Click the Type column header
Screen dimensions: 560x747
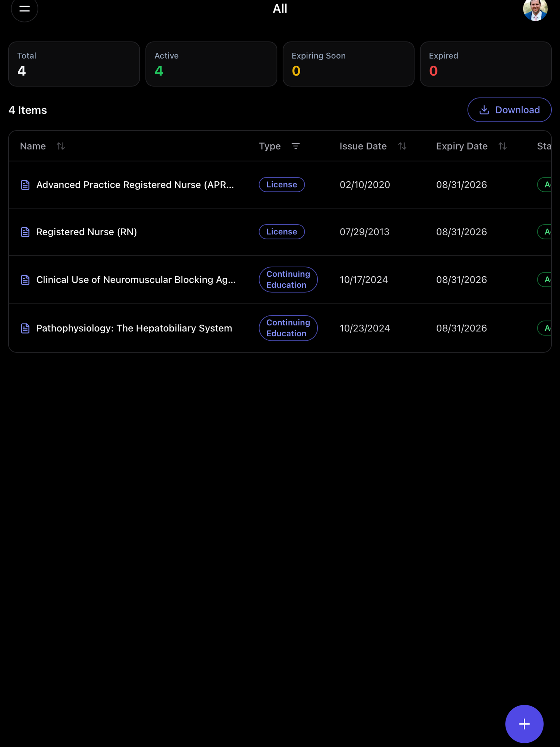click(270, 146)
